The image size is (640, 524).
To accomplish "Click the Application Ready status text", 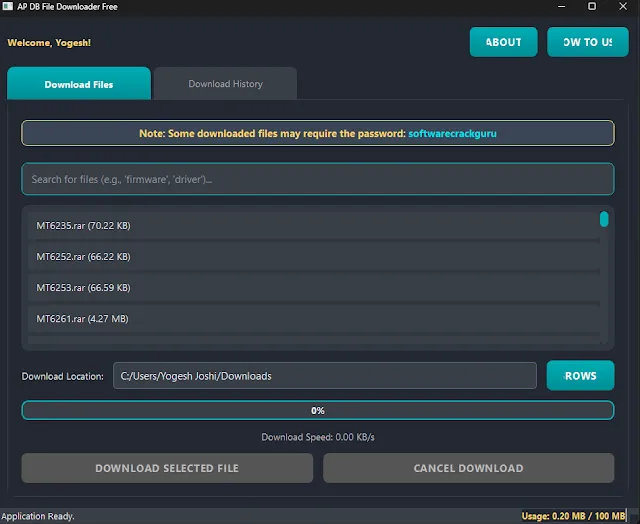I will [38, 516].
